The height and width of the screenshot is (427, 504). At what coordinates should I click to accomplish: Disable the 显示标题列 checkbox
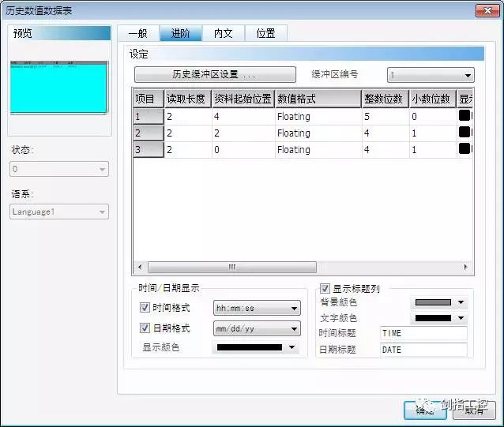[325, 289]
